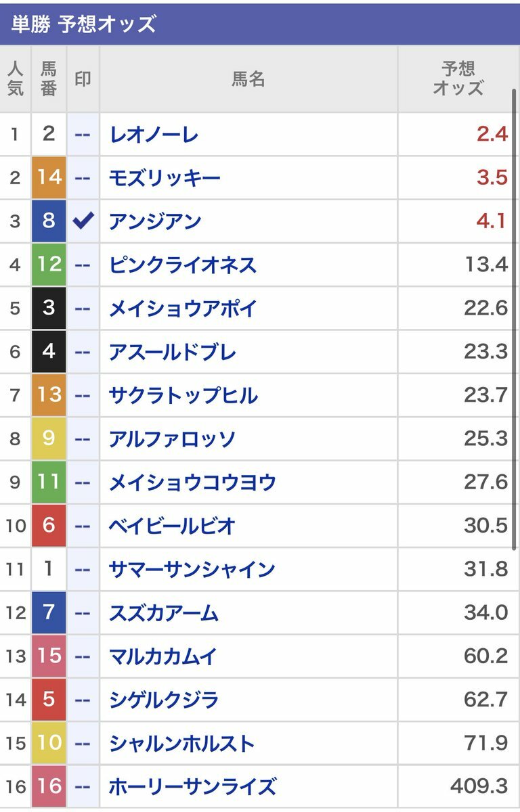Click the blue number 8 badge
This screenshot has width=520, height=812.
(49, 221)
